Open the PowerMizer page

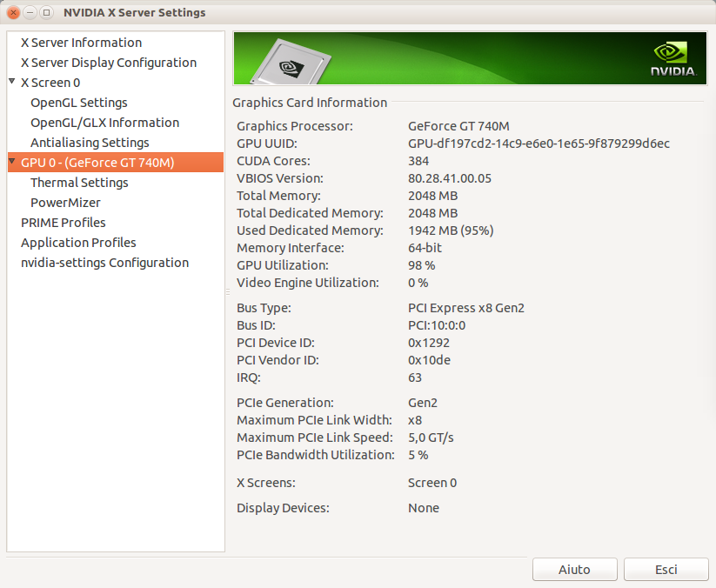pyautogui.click(x=65, y=203)
